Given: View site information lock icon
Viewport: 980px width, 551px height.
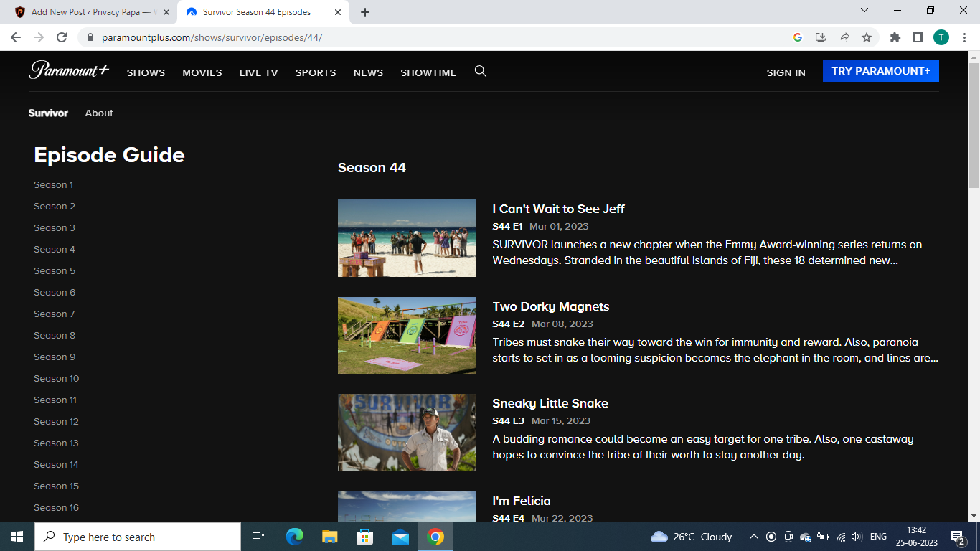Looking at the screenshot, I should [x=90, y=37].
